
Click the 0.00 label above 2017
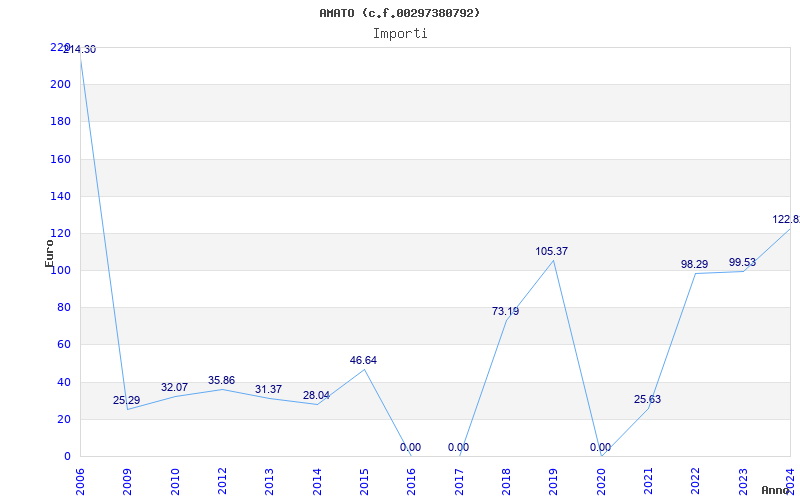(x=458, y=448)
